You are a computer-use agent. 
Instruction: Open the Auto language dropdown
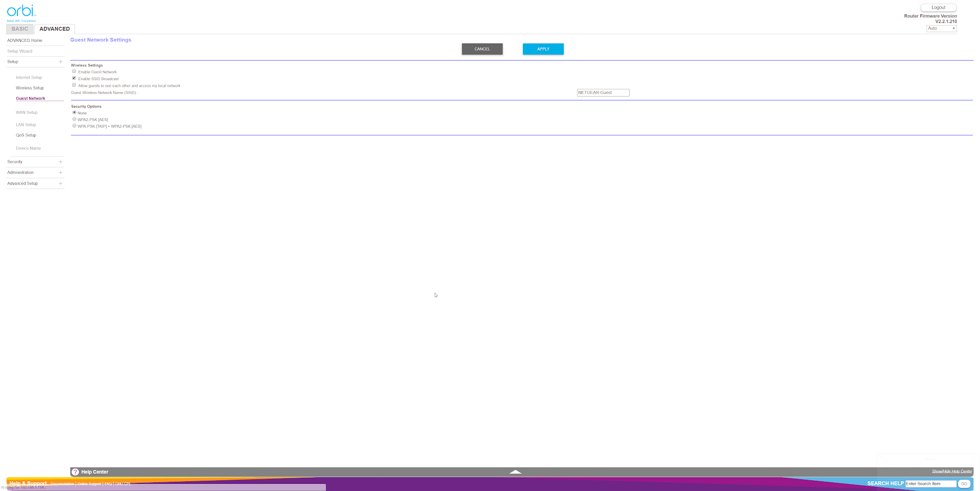(941, 29)
